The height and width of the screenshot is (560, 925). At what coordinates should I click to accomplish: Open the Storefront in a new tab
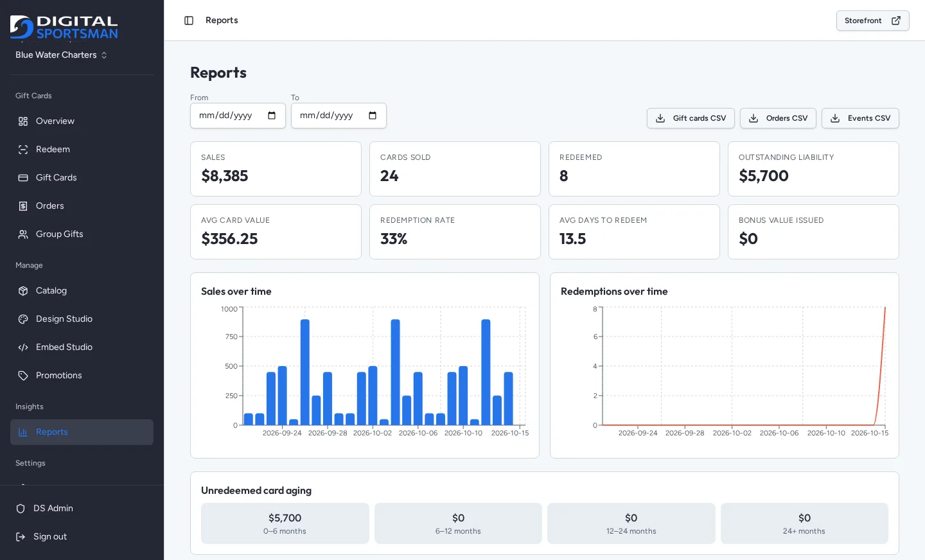pyautogui.click(x=872, y=21)
